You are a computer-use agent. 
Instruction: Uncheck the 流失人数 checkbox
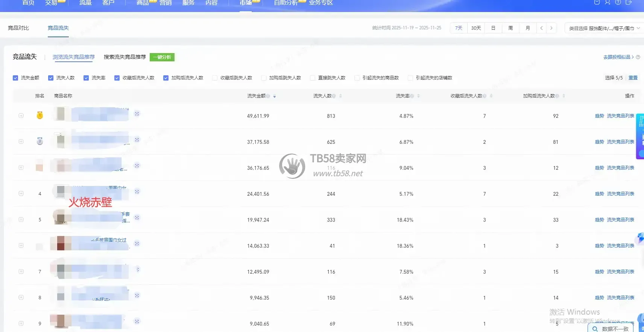51,78
